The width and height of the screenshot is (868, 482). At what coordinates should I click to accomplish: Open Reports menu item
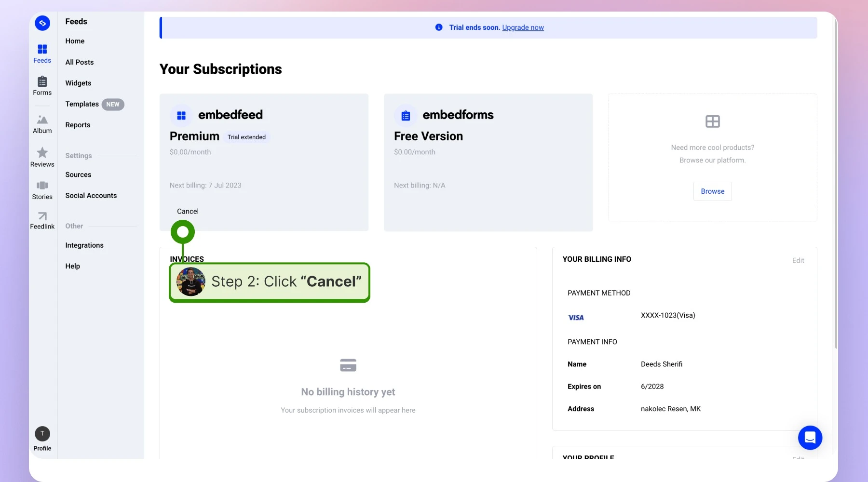[78, 125]
